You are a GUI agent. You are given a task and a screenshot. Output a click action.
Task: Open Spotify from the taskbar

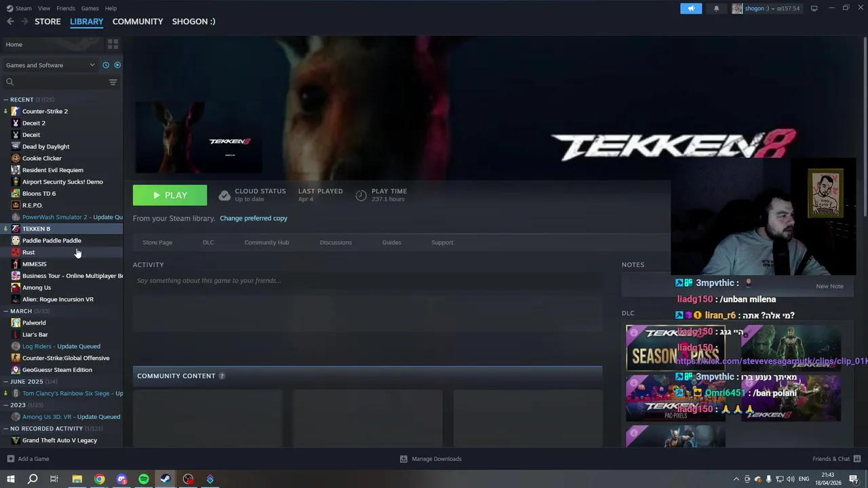(x=144, y=479)
